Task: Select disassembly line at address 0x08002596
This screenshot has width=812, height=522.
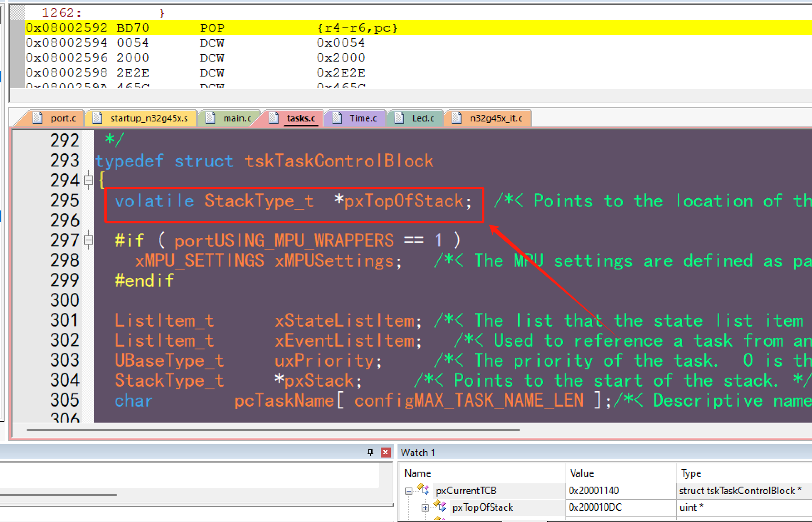Action: tap(418, 58)
